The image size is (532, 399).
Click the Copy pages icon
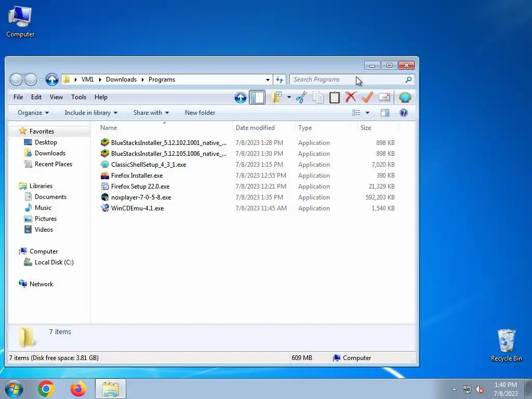click(318, 97)
